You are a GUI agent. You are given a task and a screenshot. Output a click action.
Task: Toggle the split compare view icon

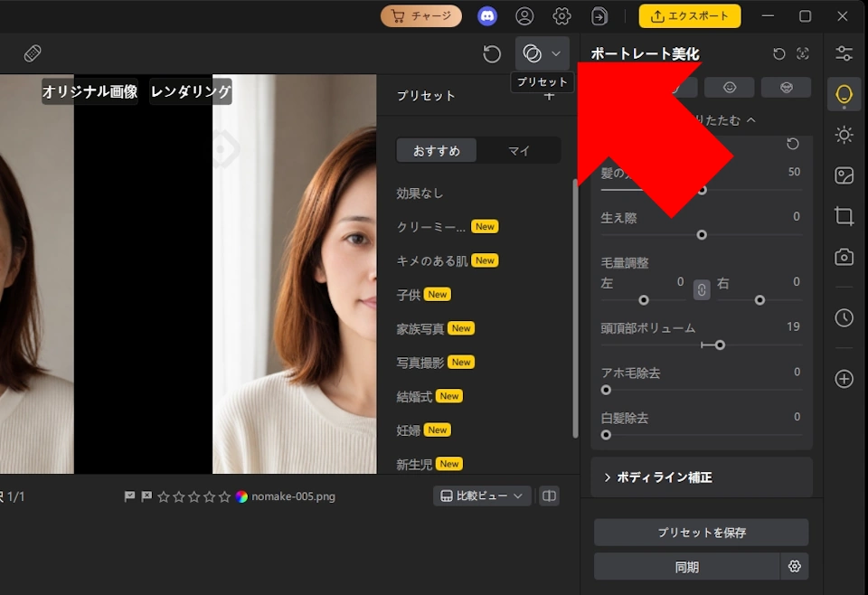click(549, 496)
